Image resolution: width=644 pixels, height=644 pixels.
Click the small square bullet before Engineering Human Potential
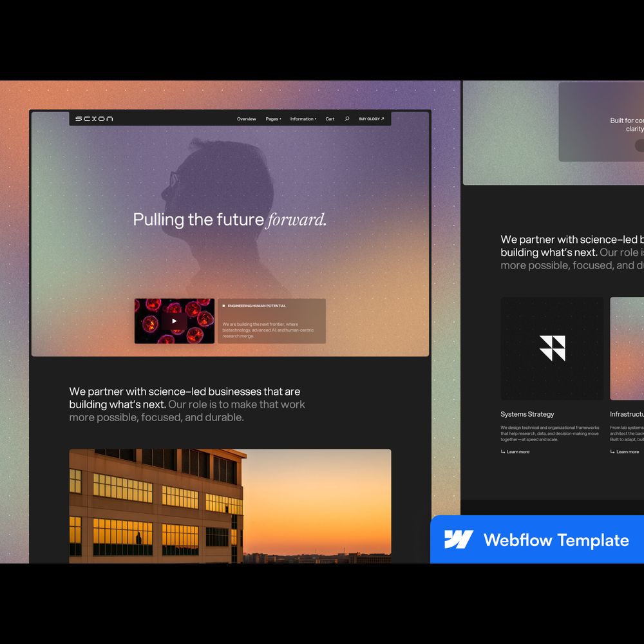[223, 306]
